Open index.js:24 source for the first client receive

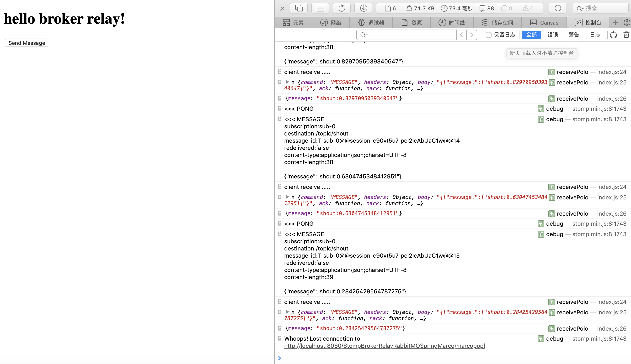(612, 72)
